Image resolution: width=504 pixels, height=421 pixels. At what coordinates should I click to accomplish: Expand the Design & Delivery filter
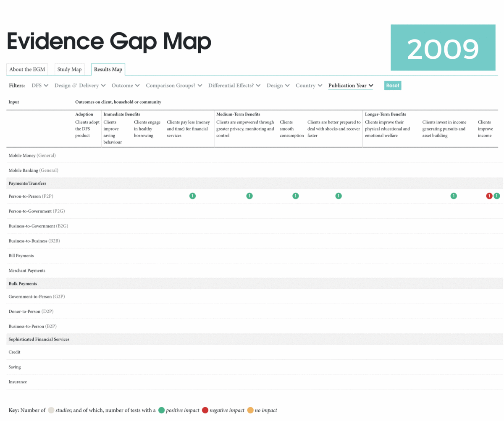click(80, 86)
